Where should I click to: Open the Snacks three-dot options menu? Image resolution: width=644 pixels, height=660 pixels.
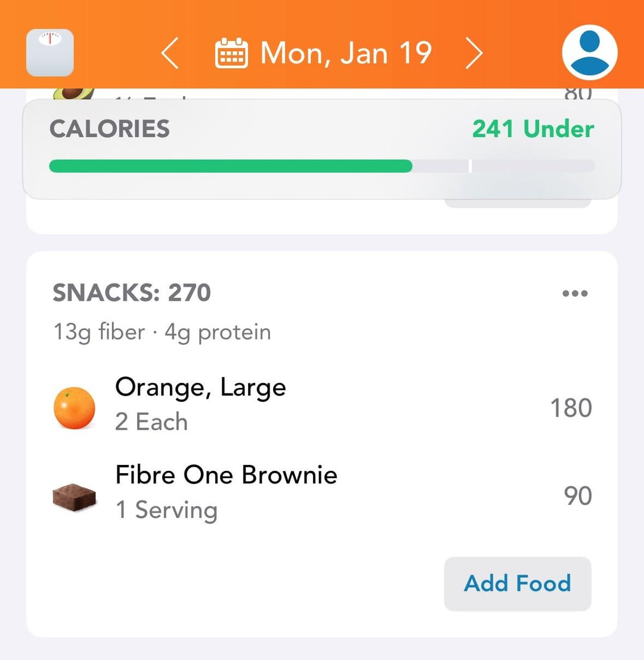pos(575,293)
